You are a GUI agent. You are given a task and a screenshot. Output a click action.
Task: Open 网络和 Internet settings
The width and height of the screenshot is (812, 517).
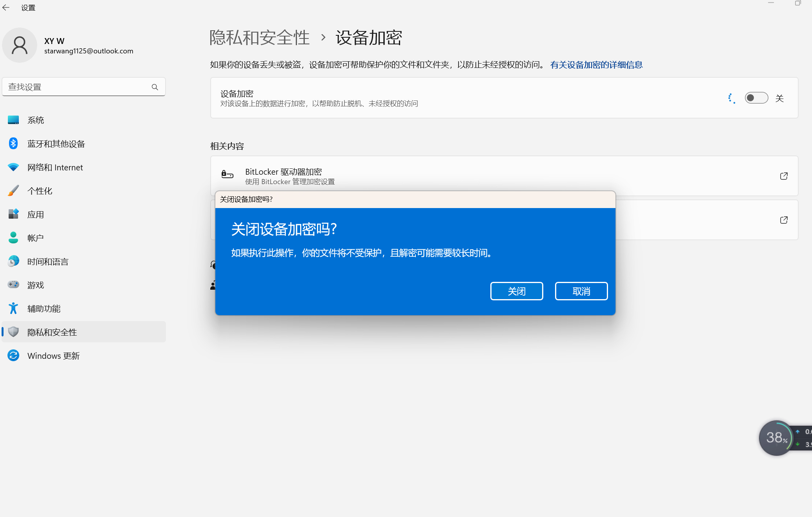click(x=55, y=168)
